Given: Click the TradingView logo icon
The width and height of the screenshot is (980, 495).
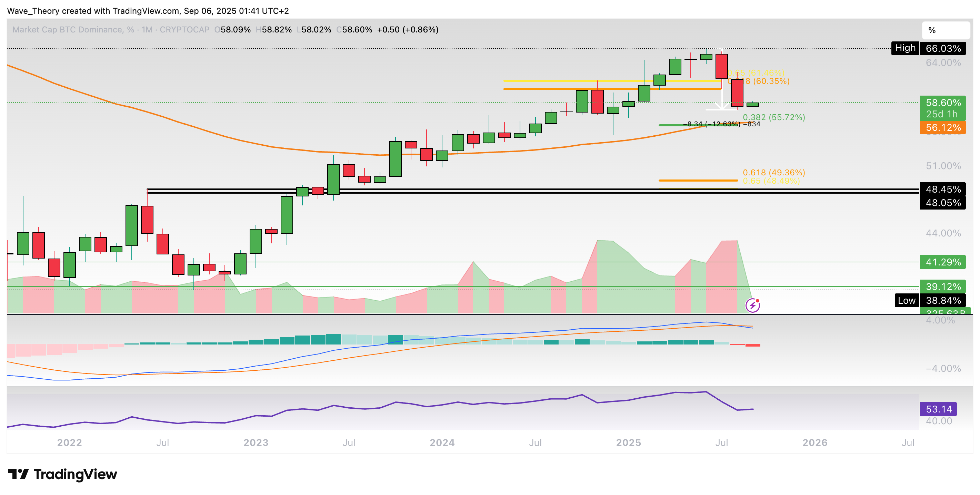Looking at the screenshot, I should (18, 474).
